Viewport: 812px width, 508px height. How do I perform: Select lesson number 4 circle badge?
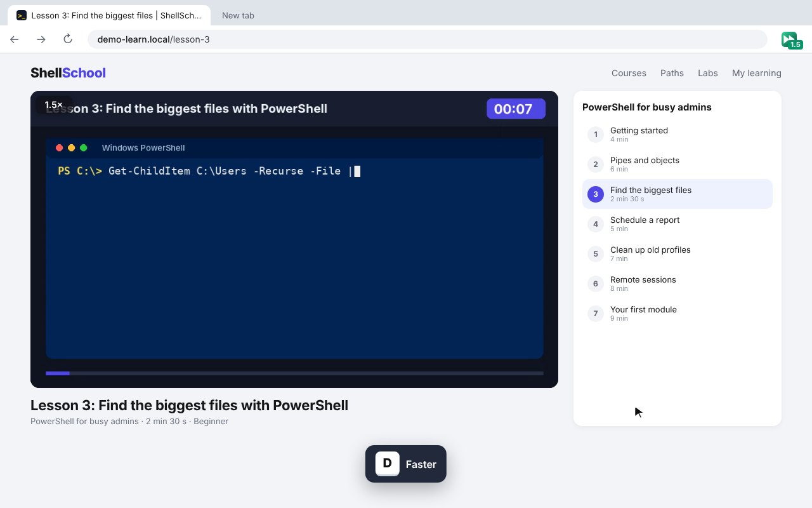coord(596,224)
